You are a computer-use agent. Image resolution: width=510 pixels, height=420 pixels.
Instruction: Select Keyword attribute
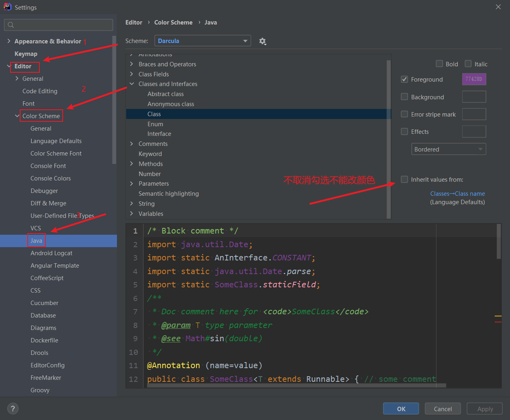[x=150, y=154]
